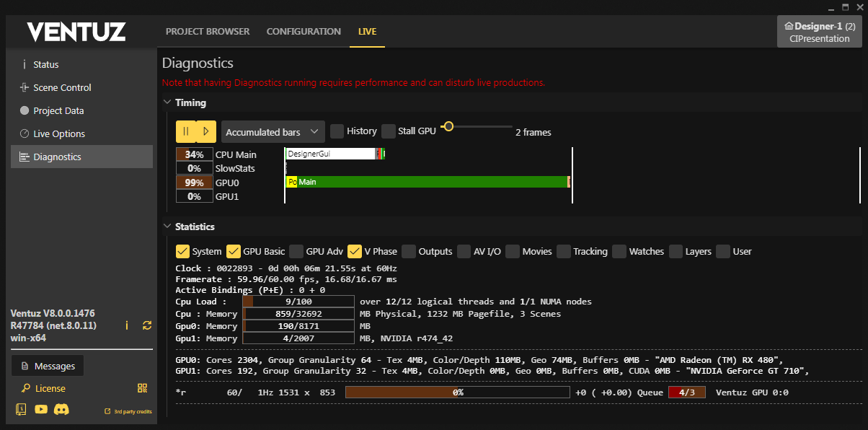This screenshot has width=868, height=430.
Task: Uncheck the GPU Basic statistics checkbox
Action: coord(234,252)
